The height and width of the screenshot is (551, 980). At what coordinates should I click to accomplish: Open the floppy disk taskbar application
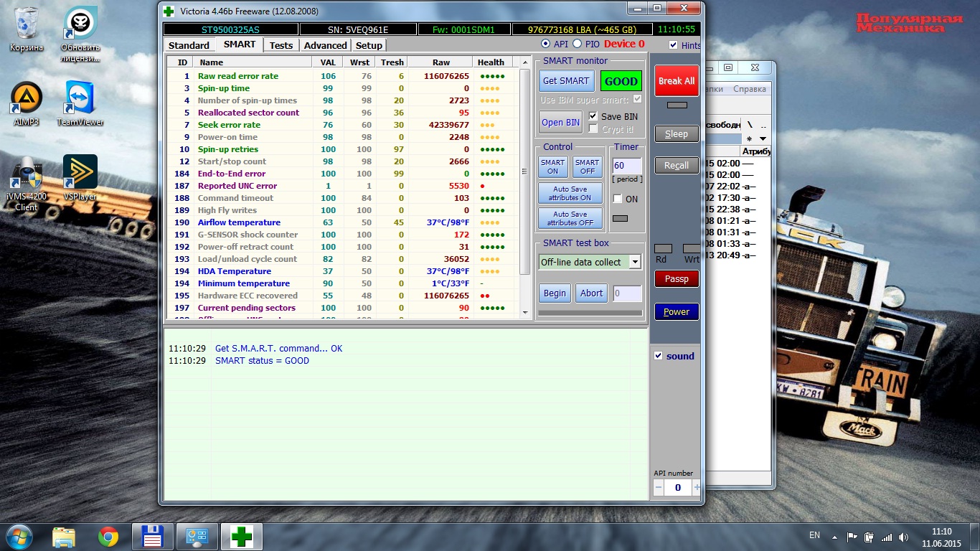[153, 537]
